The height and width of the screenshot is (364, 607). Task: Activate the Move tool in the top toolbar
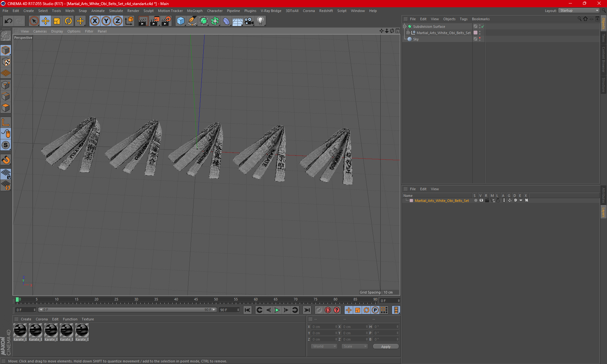[x=46, y=21]
